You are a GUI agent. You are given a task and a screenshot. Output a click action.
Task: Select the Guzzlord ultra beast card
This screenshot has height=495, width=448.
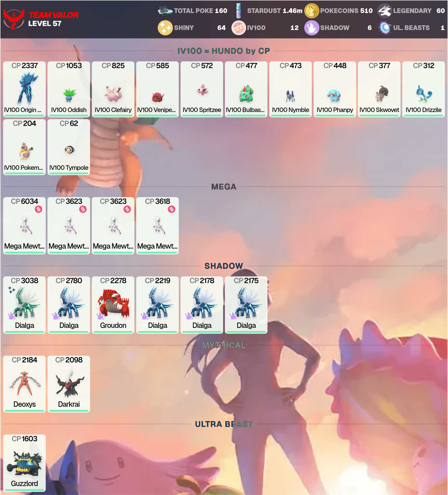[x=24, y=463]
